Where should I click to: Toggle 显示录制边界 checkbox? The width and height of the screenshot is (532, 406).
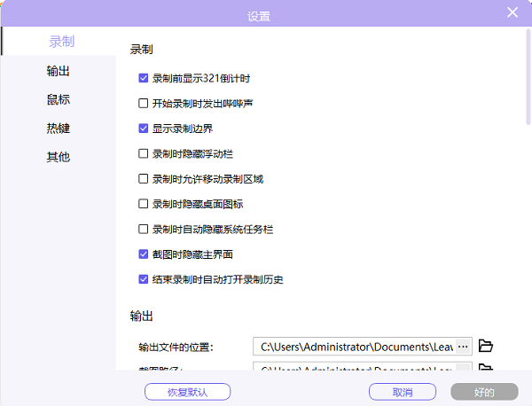143,129
